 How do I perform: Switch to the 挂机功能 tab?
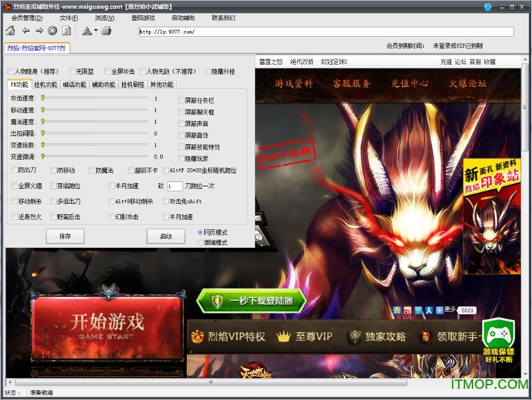pos(46,84)
